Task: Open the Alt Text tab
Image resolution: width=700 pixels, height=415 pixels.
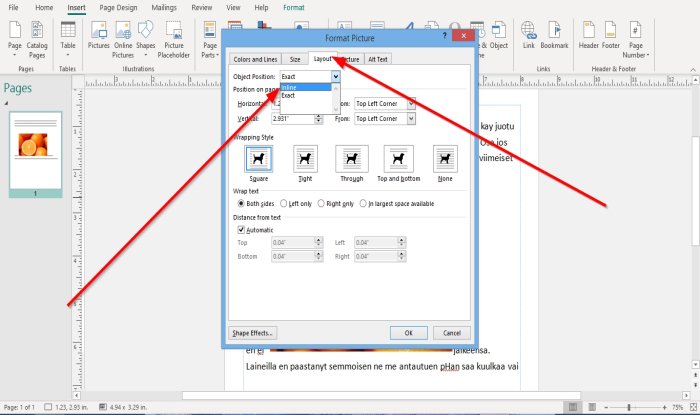Action: click(378, 59)
